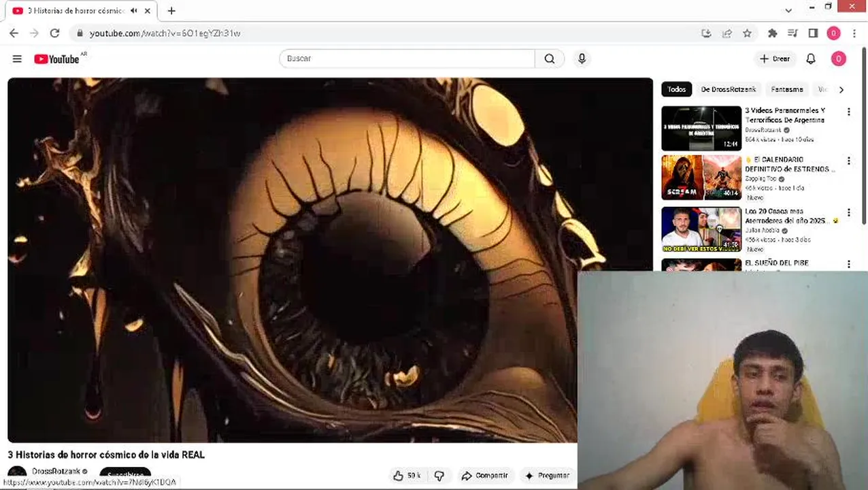Dislike the video
Image resolution: width=868 pixels, height=490 pixels.
[439, 476]
